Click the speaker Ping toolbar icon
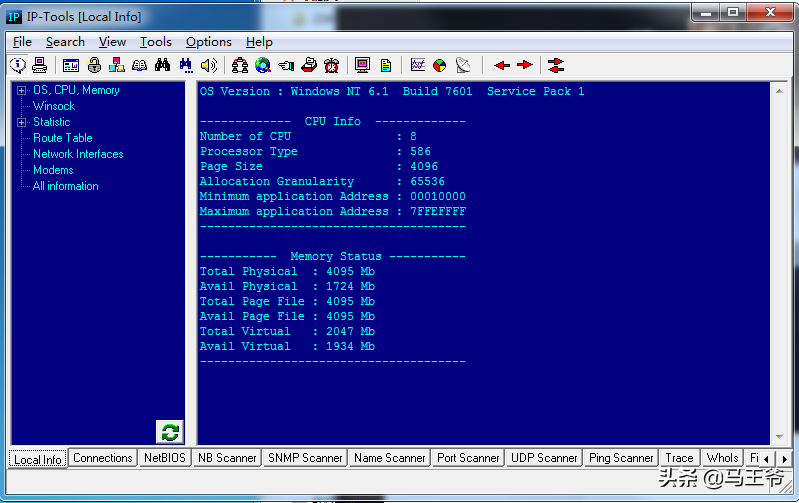Screen dimensions: 799x503 (x=209, y=65)
